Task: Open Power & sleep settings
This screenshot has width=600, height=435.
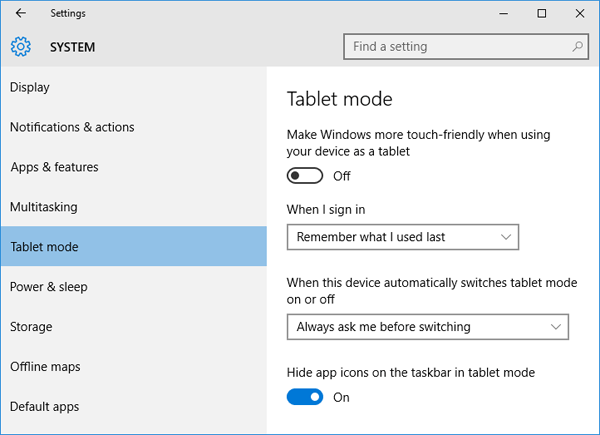Action: pos(134,287)
